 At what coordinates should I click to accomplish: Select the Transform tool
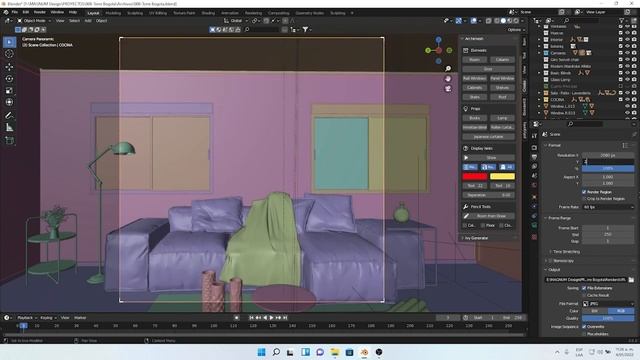(9, 102)
